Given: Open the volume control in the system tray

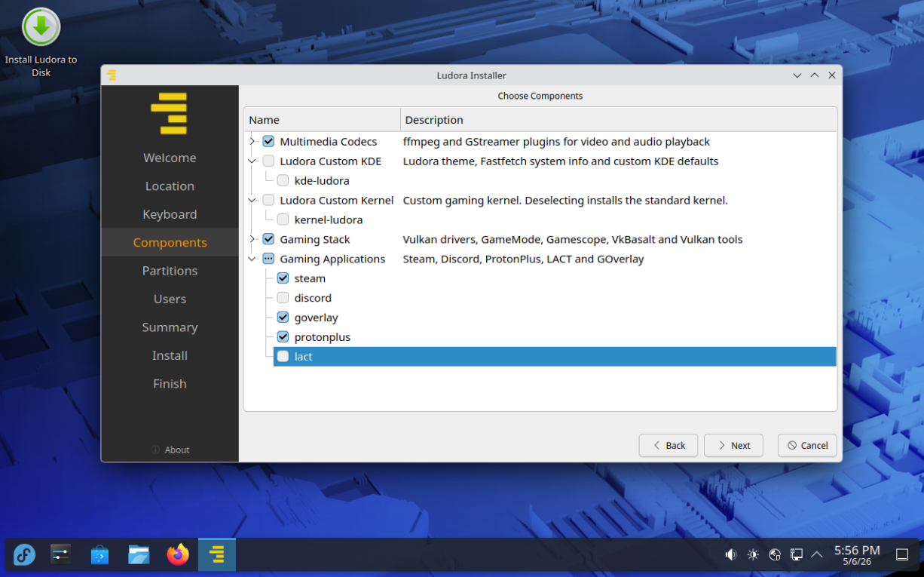Looking at the screenshot, I should (730, 555).
